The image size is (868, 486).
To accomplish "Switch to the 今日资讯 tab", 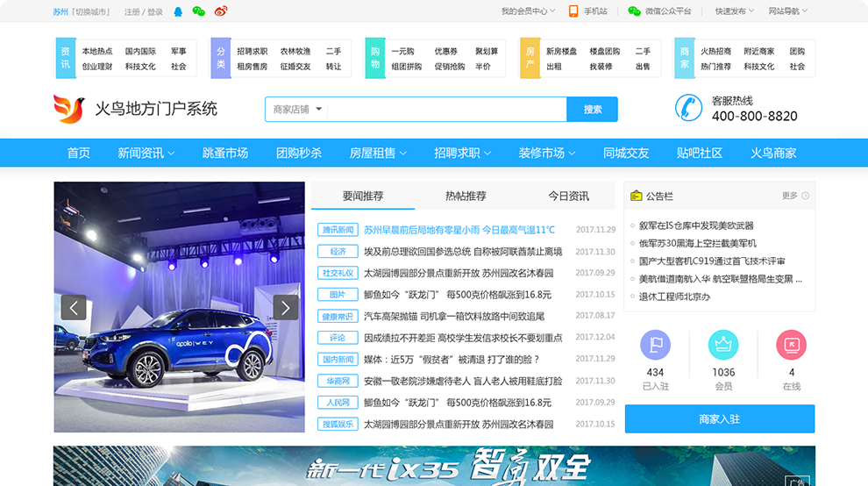I will [569, 196].
